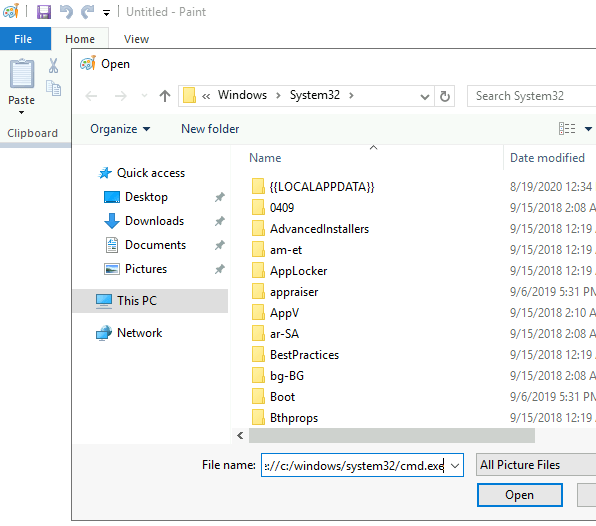This screenshot has height=526, width=596.
Task: Open the Customize Quick Access Toolbar dropdown
Action: (x=106, y=14)
